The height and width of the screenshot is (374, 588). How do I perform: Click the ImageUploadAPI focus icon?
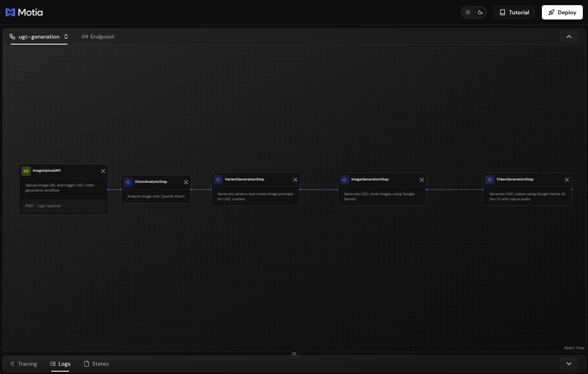point(103,171)
